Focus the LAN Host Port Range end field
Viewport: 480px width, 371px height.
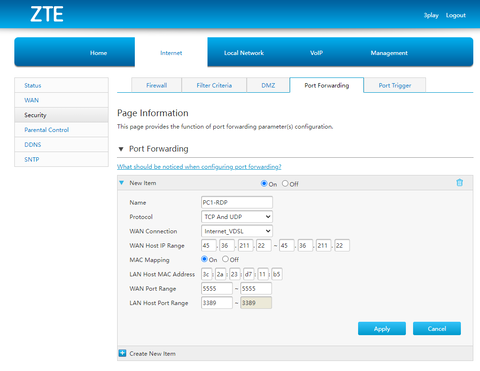pos(256,303)
